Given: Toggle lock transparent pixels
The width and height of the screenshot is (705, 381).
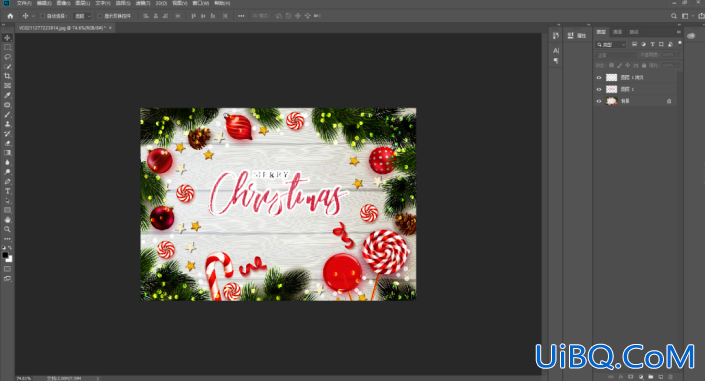Looking at the screenshot, I should point(611,65).
